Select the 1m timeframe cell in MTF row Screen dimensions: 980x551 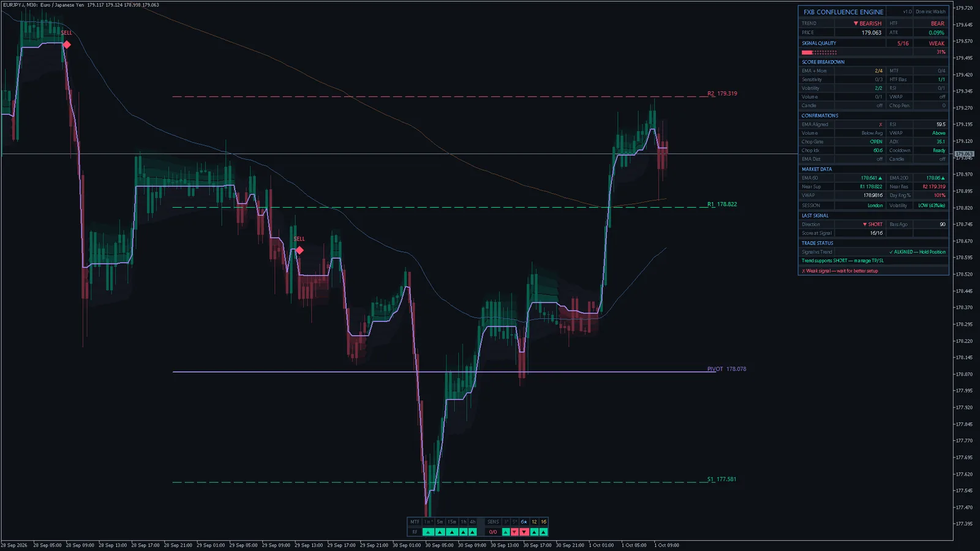click(428, 522)
